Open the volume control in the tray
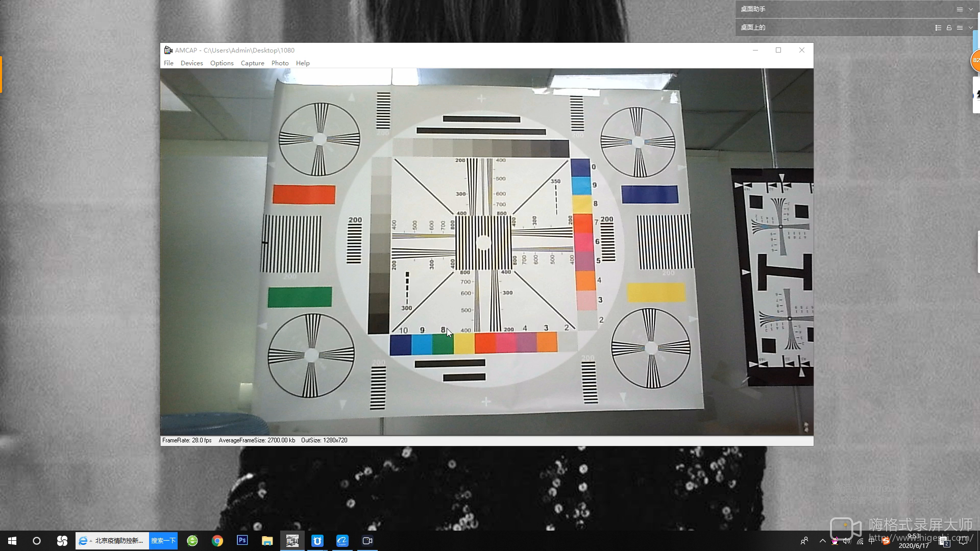This screenshot has width=980, height=551. click(847, 541)
